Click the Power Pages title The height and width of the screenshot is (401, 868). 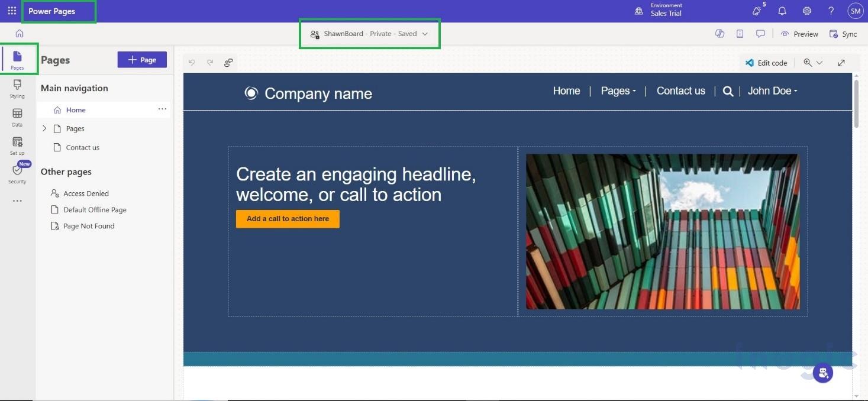[52, 11]
